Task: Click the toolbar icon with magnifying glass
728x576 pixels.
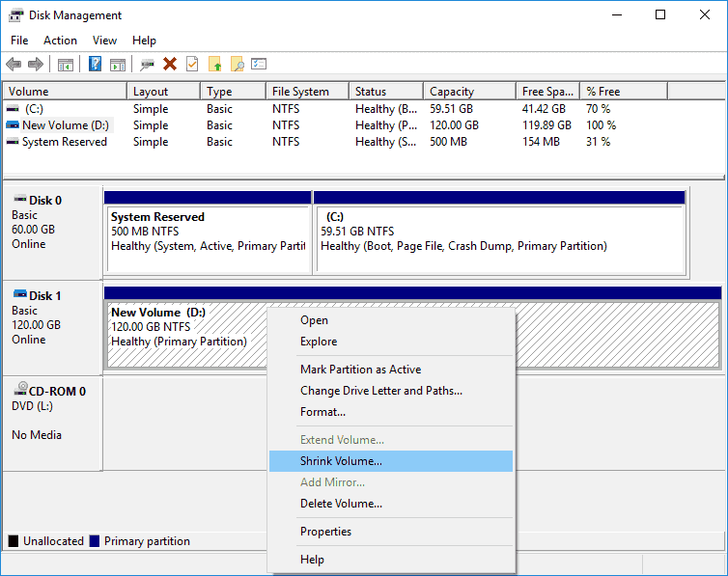Action: coord(237,65)
